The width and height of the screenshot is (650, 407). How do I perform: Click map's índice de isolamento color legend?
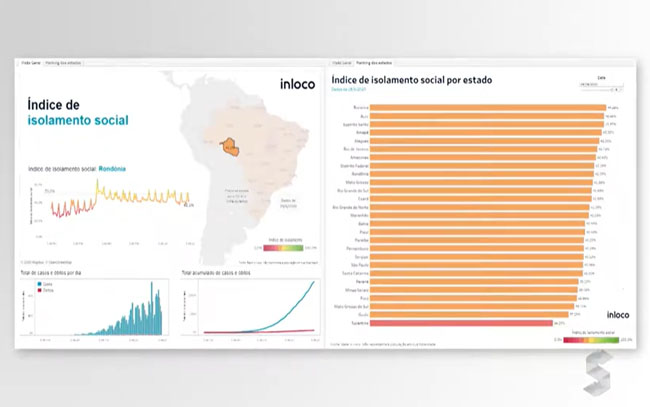[285, 248]
